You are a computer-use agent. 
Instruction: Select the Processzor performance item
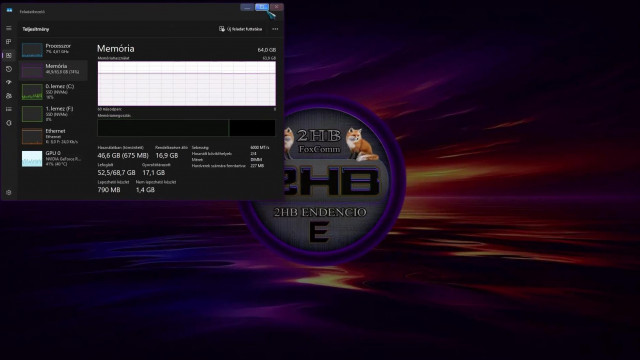click(x=53, y=49)
